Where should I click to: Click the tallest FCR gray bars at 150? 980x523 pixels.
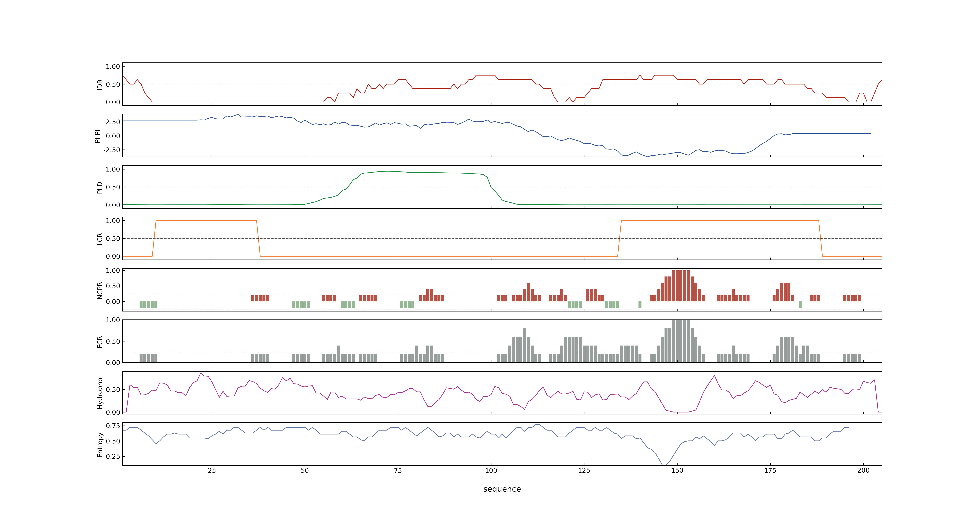click(681, 341)
